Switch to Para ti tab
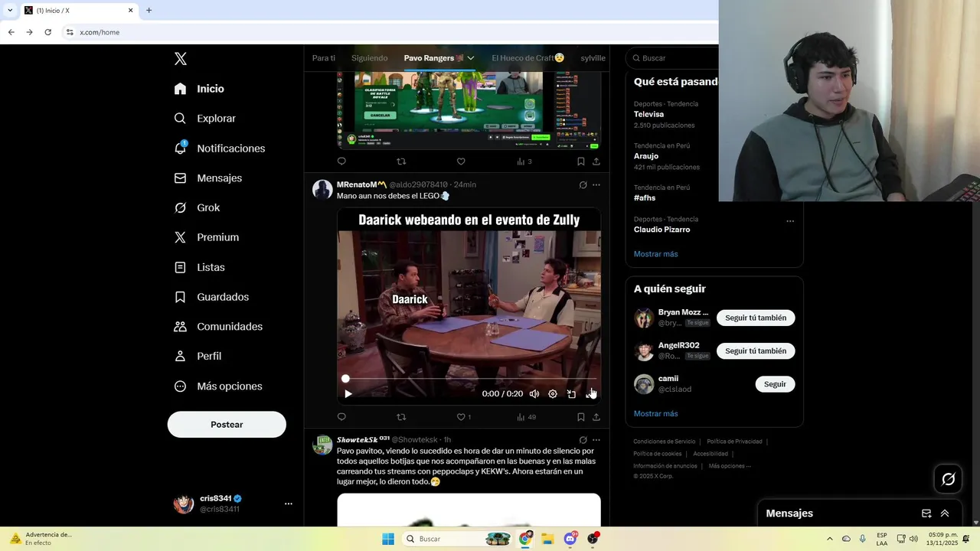Image resolution: width=980 pixels, height=551 pixels. pos(323,58)
